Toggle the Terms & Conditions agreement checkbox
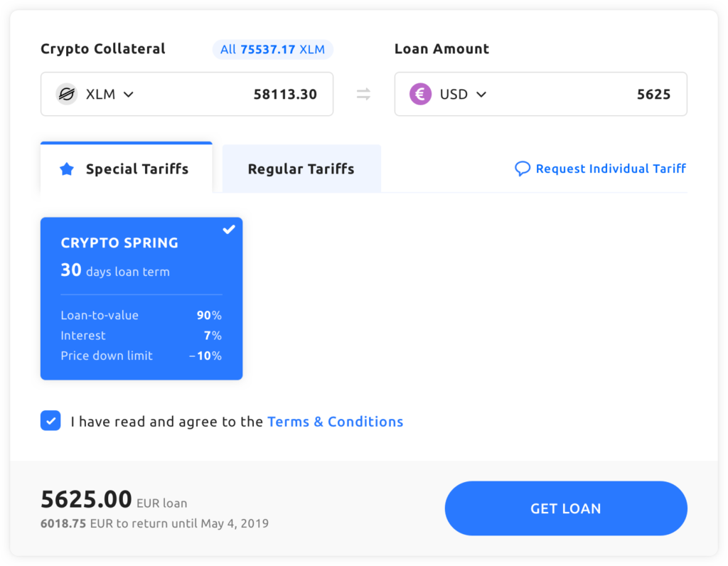Viewport: 728px width, 566px height. point(50,421)
